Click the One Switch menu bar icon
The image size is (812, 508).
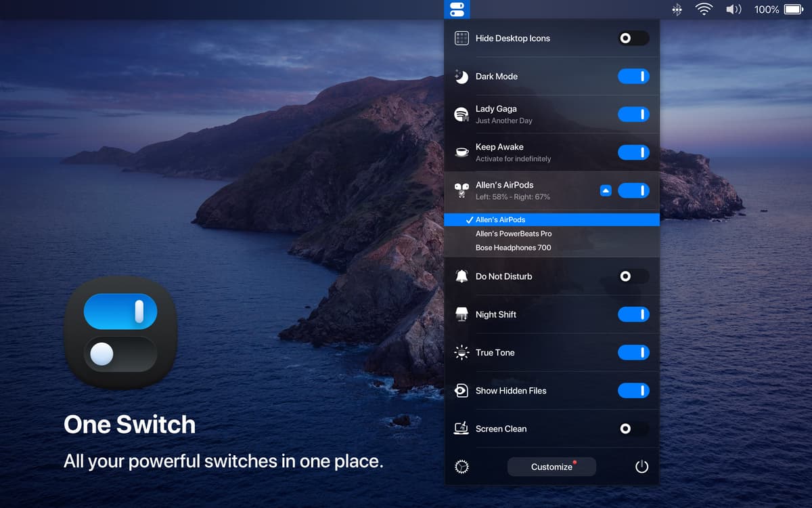point(457,9)
